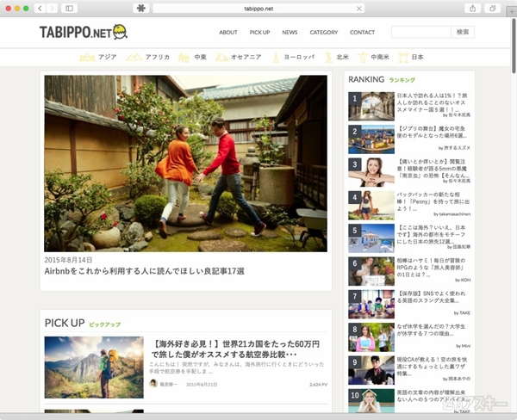Viewport: 517px width, 420px height.
Task: Open the Airbnb 良記事17選 article title
Action: pyautogui.click(x=144, y=271)
